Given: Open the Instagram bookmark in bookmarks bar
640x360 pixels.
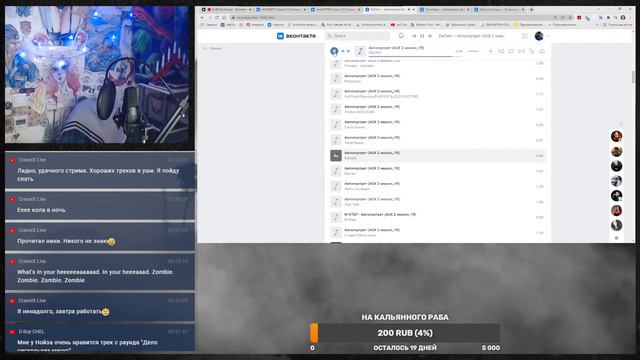Looking at the screenshot, I should point(255,25).
